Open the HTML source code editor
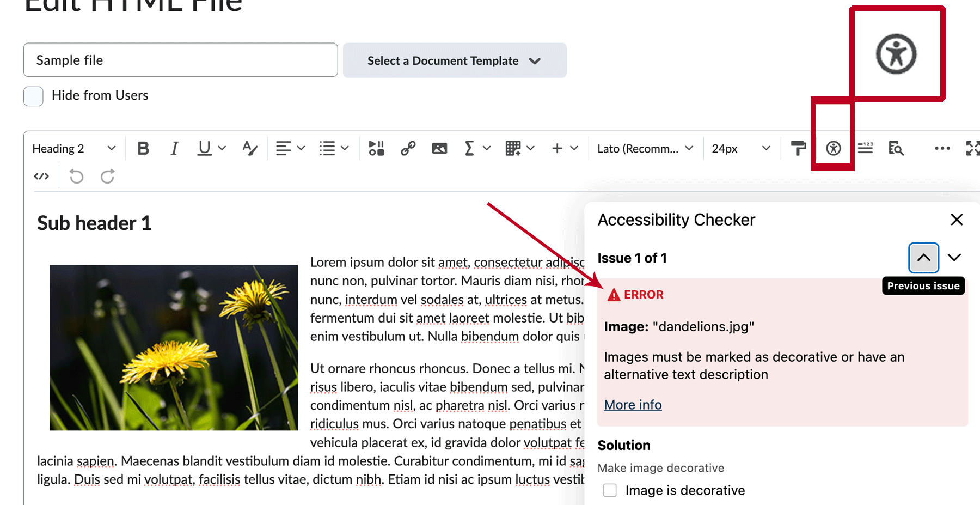The width and height of the screenshot is (980, 505). coord(41,177)
